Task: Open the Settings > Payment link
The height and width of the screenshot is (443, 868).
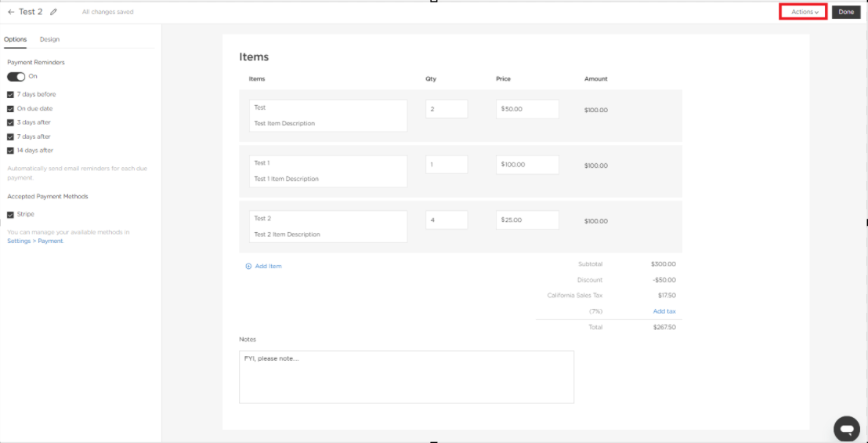Action: (x=35, y=241)
